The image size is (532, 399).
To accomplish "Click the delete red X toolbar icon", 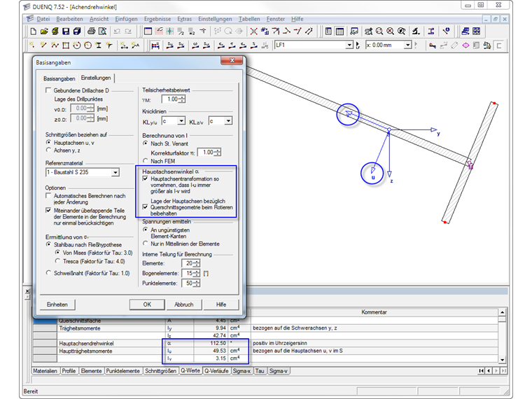I will (253, 31).
